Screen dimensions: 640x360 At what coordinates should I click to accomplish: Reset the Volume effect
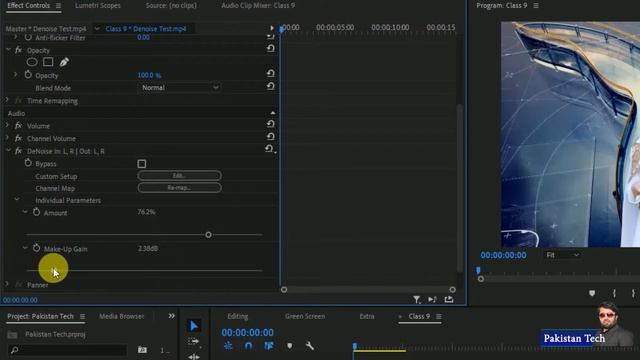pos(270,124)
